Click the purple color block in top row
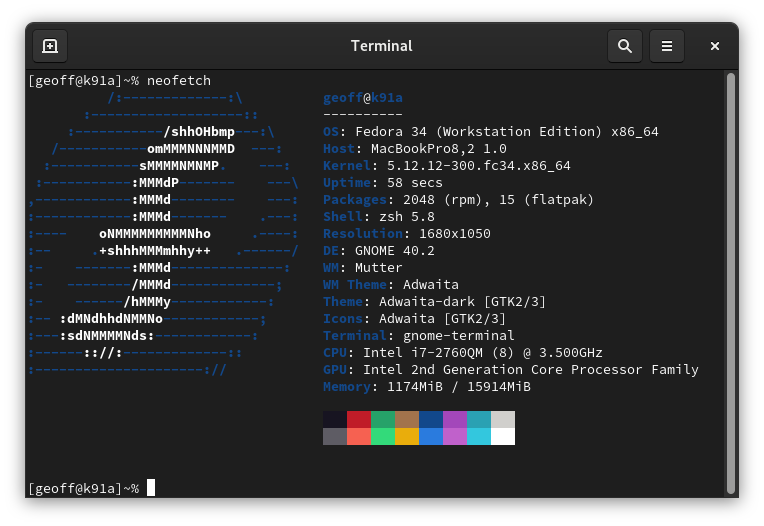Screen dimensions: 764x526 [x=455, y=419]
